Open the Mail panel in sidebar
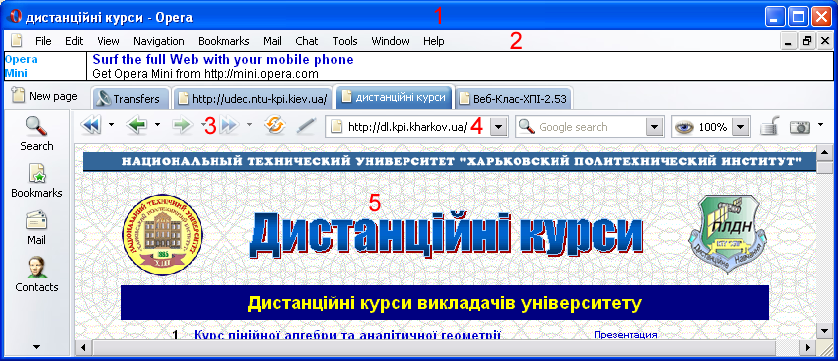The width and height of the screenshot is (838, 361). (36, 228)
